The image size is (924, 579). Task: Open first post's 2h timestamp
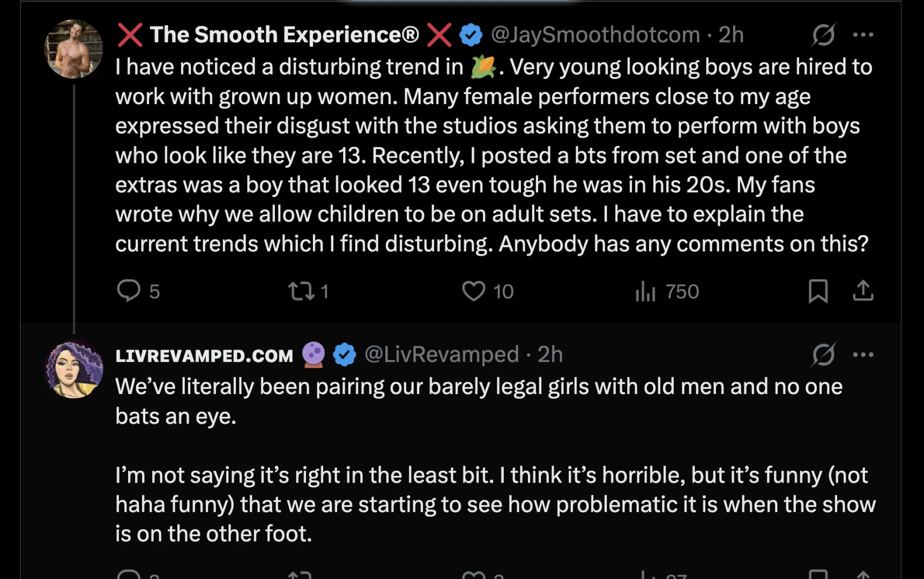tap(731, 35)
